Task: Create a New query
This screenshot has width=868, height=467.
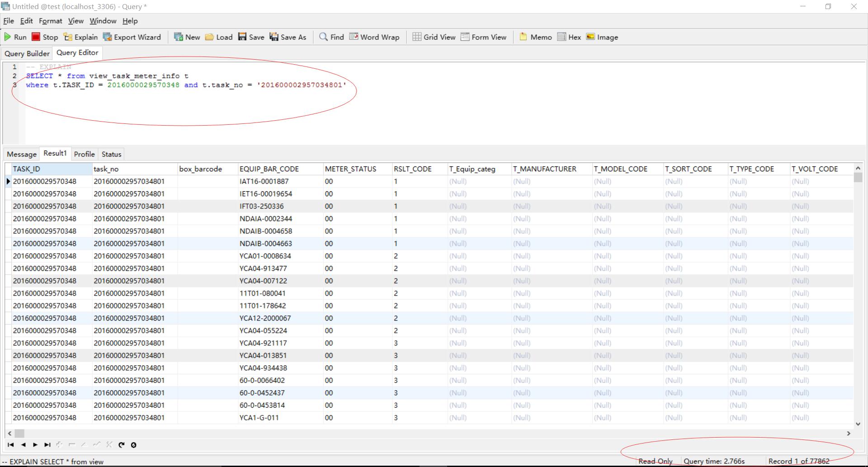Action: point(187,37)
